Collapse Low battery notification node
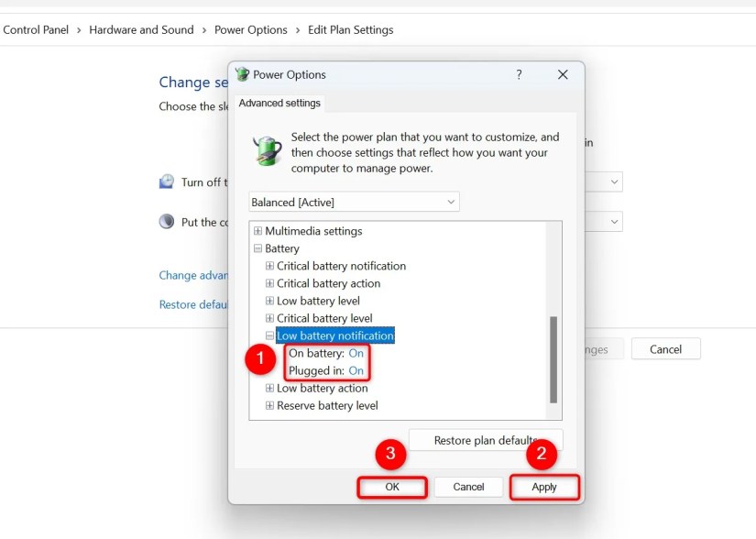The width and height of the screenshot is (756, 539). (x=269, y=335)
